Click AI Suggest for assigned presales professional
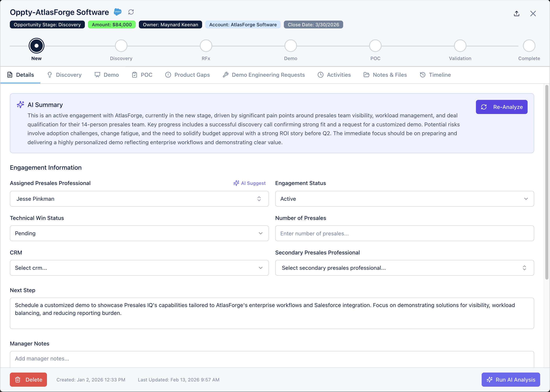The height and width of the screenshot is (392, 550). pyautogui.click(x=249, y=183)
